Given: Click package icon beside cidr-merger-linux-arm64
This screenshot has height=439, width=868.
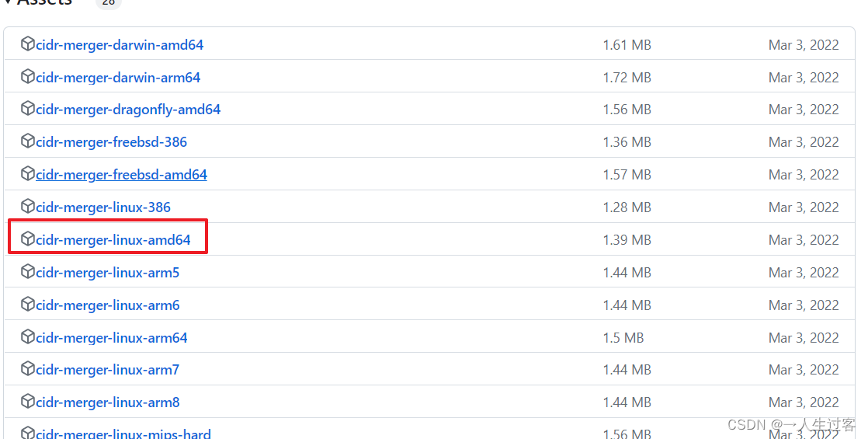Looking at the screenshot, I should click(x=28, y=337).
